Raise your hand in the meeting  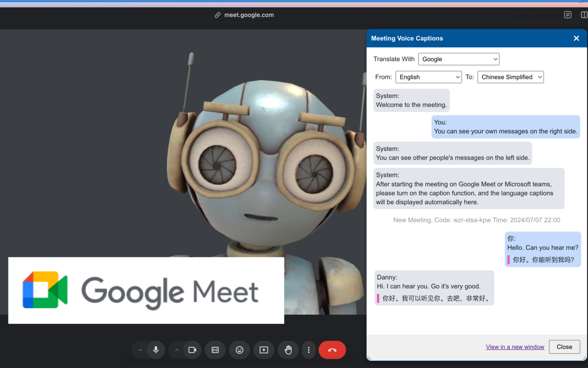[288, 350]
